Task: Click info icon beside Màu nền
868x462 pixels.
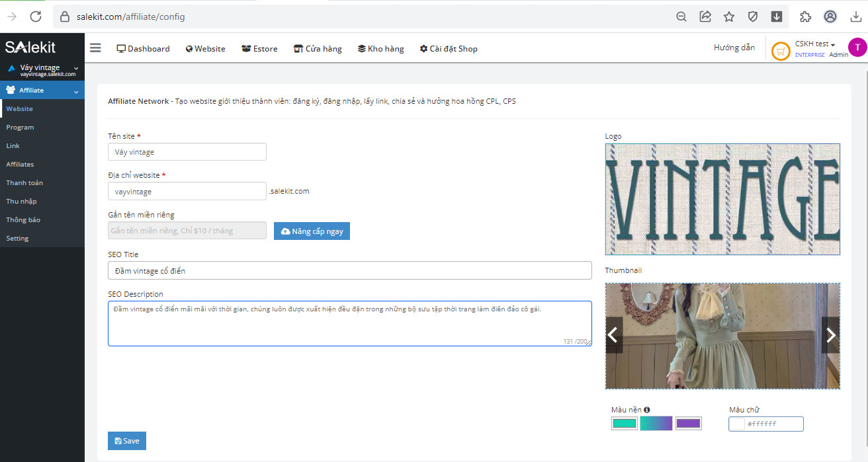Action: [646, 410]
